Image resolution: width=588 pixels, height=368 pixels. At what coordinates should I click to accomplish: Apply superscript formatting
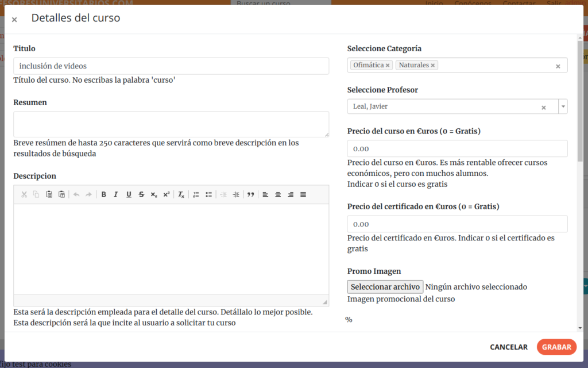(x=167, y=194)
